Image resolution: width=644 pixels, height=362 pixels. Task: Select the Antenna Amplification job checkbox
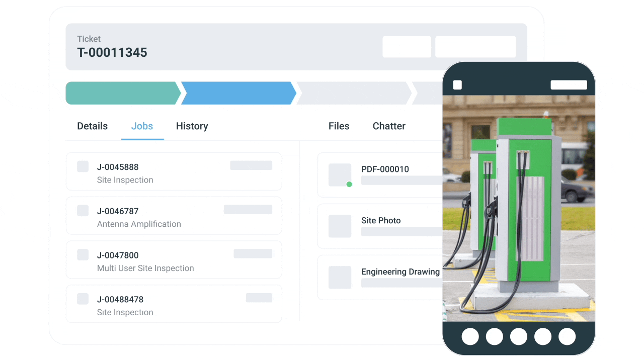coord(83,211)
